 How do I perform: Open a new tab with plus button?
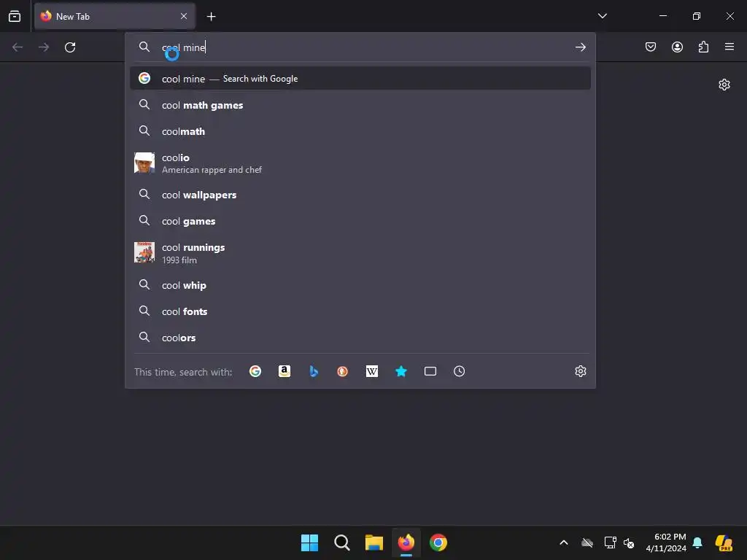211,17
